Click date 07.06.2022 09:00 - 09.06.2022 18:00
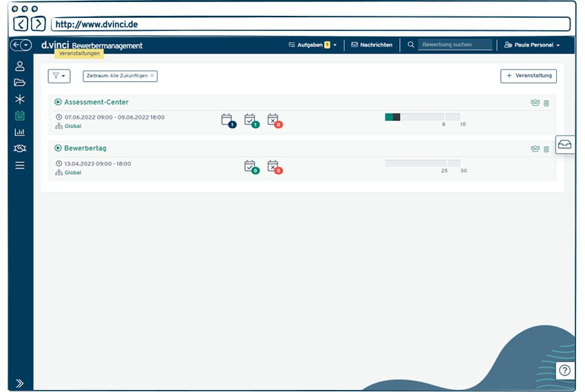 [x=114, y=117]
